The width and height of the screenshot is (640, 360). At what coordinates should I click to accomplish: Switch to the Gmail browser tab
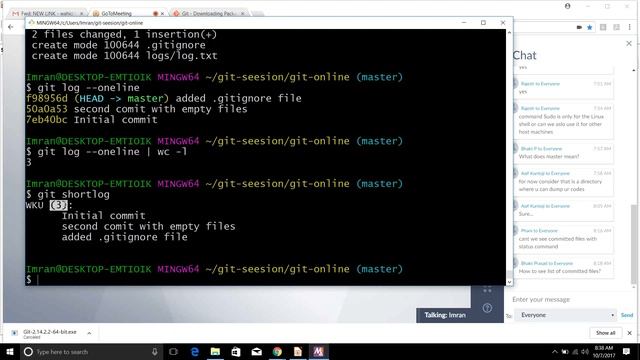pyautogui.click(x=47, y=13)
